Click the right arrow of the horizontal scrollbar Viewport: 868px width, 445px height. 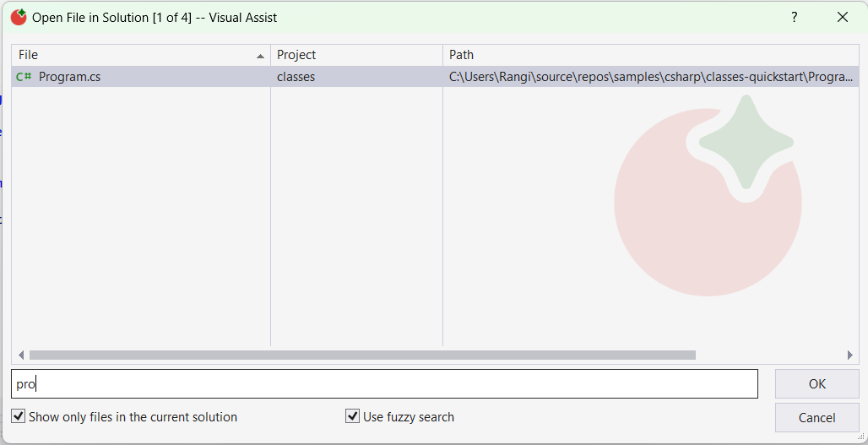click(850, 355)
